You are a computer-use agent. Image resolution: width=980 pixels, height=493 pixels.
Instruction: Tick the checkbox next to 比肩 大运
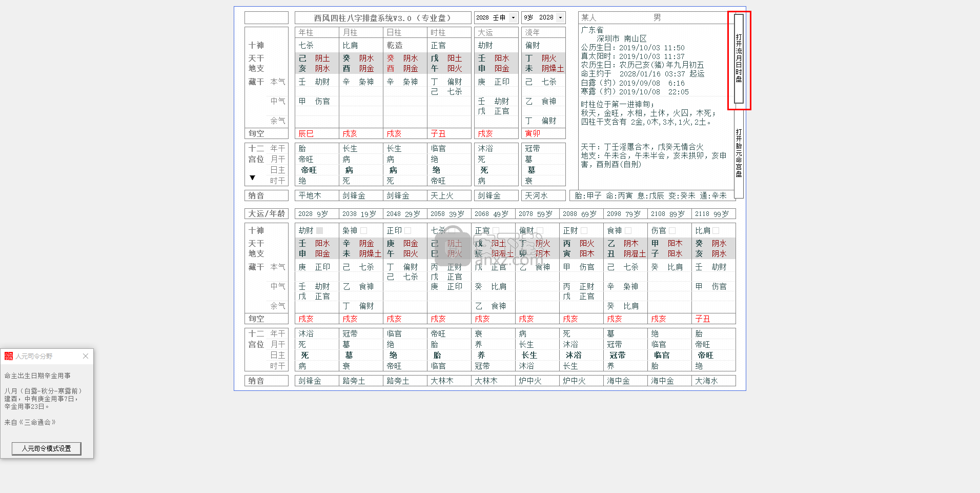coord(716,231)
